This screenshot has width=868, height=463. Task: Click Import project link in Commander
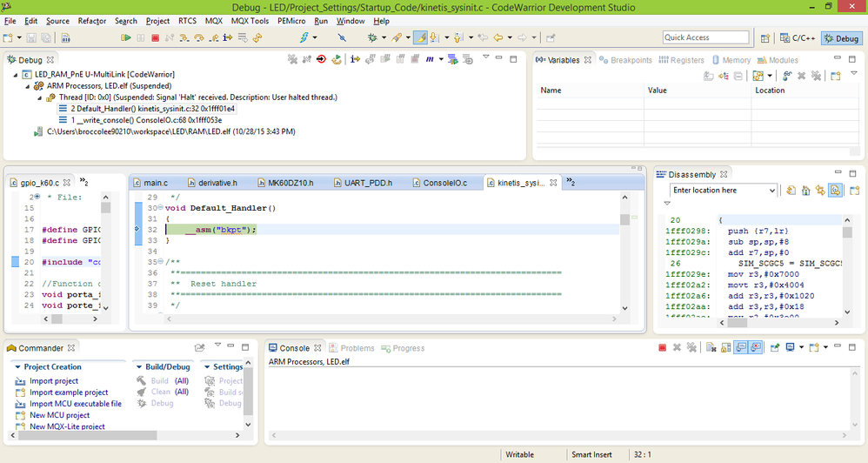[54, 381]
